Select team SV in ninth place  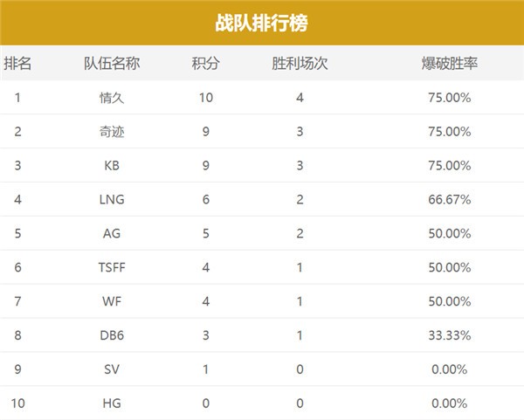113,370
